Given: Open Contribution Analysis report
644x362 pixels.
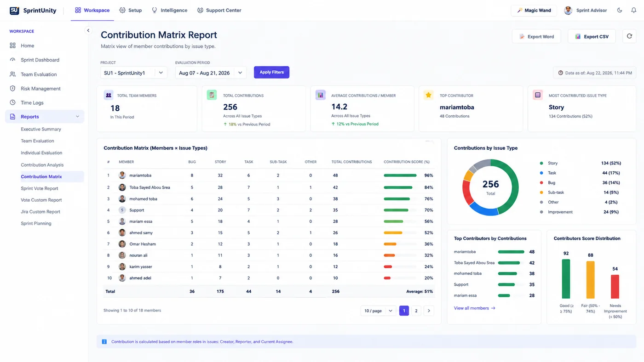Looking at the screenshot, I should click(x=42, y=165).
